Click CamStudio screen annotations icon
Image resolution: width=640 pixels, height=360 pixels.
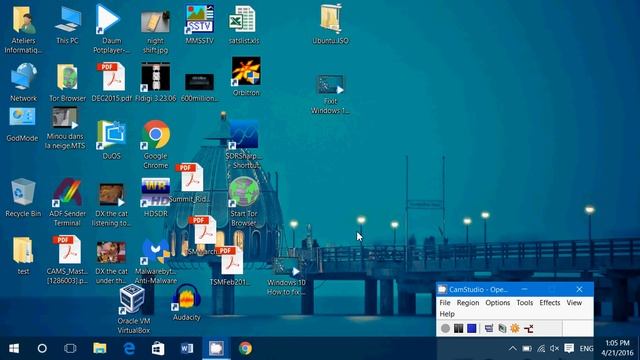502,328
